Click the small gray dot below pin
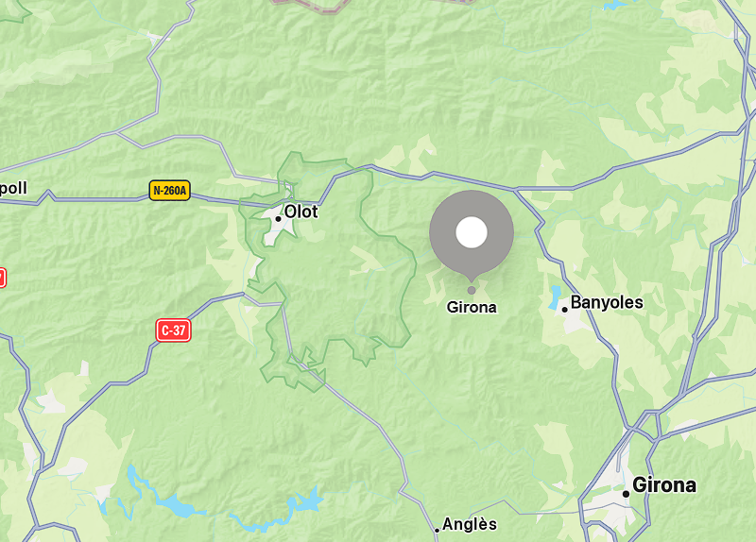Screen dimensions: 756x542 (x=472, y=290)
